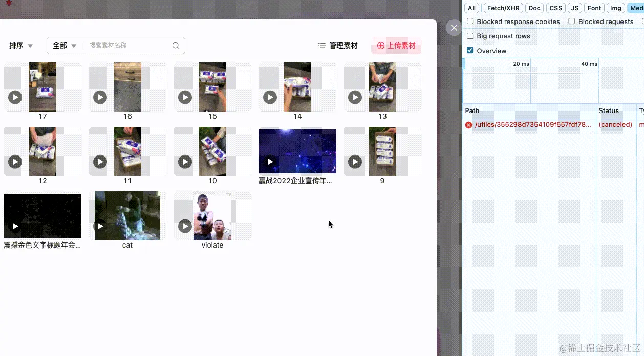This screenshot has width=644, height=356.
Task: Select the thumbnail labeled 14
Action: (x=297, y=87)
